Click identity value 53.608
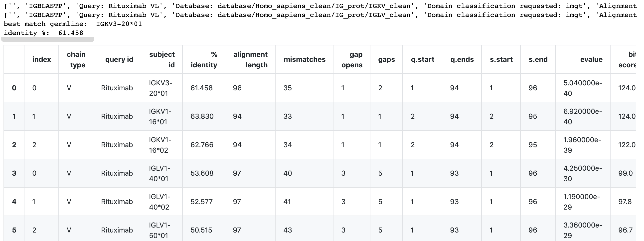644x241 pixels. pyautogui.click(x=202, y=173)
